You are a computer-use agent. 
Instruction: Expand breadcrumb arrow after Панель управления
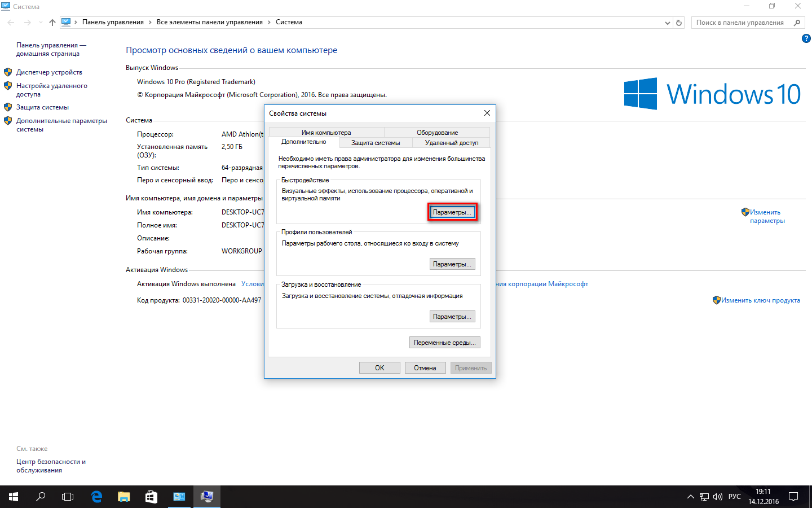click(x=150, y=22)
